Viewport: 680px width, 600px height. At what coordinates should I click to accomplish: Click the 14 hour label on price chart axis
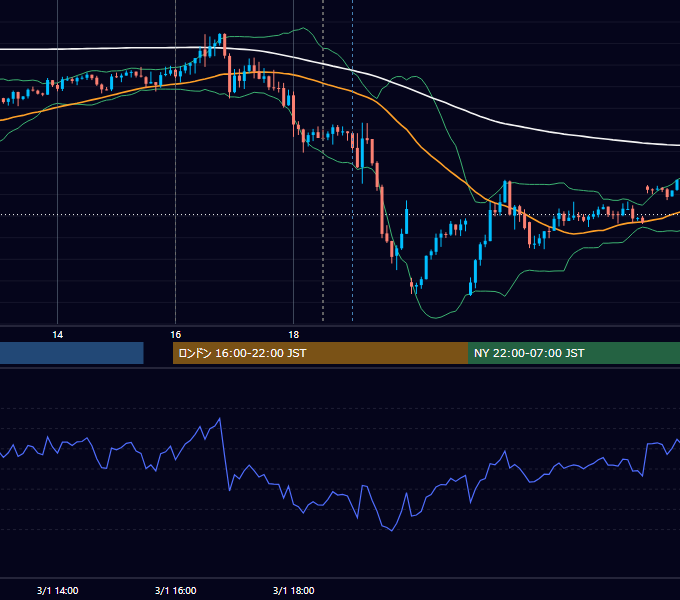(x=57, y=335)
